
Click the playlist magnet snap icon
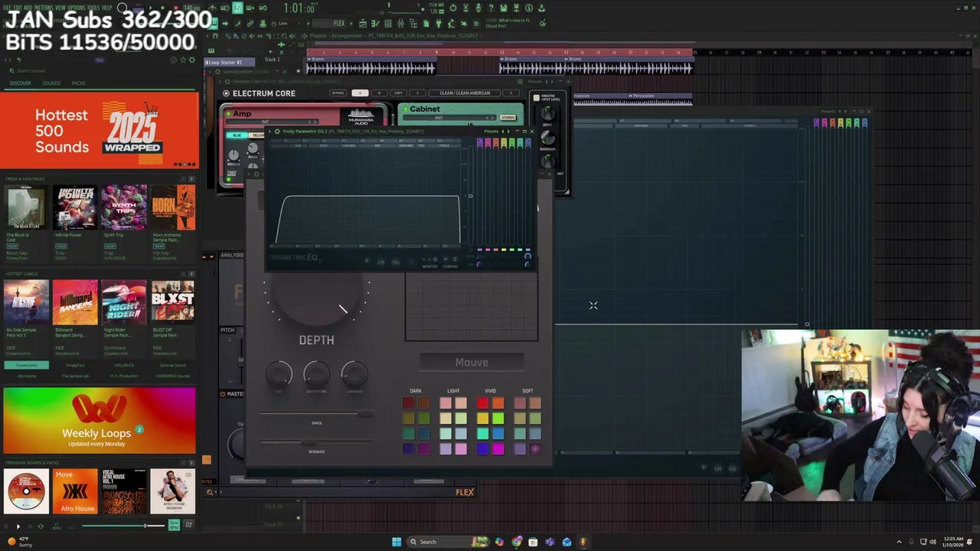(x=215, y=36)
